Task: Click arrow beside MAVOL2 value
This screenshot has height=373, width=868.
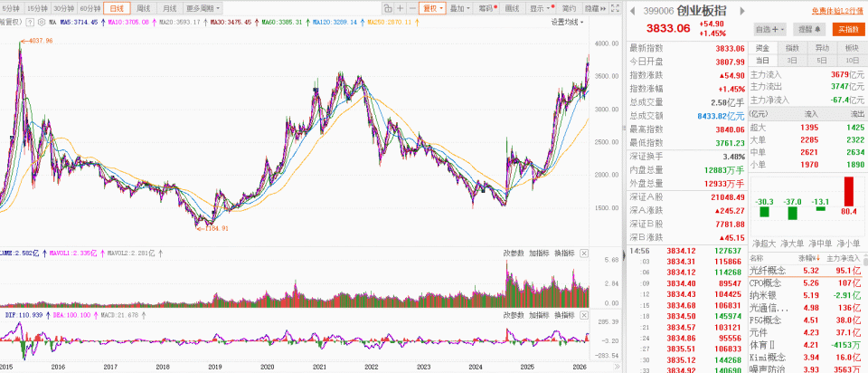Action: point(161,253)
